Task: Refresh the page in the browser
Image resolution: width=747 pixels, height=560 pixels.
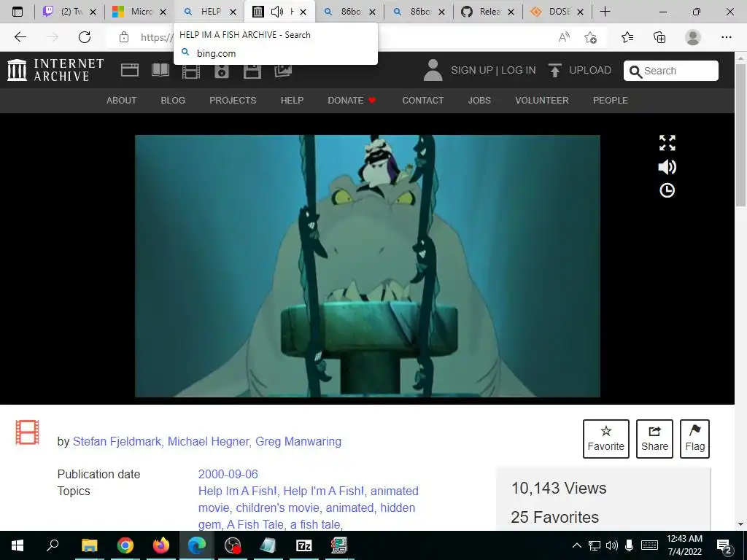Action: tap(85, 37)
